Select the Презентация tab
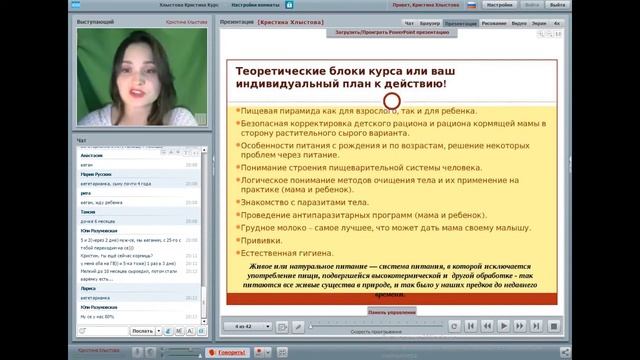This screenshot has height=360, width=640. pyautogui.click(x=461, y=23)
